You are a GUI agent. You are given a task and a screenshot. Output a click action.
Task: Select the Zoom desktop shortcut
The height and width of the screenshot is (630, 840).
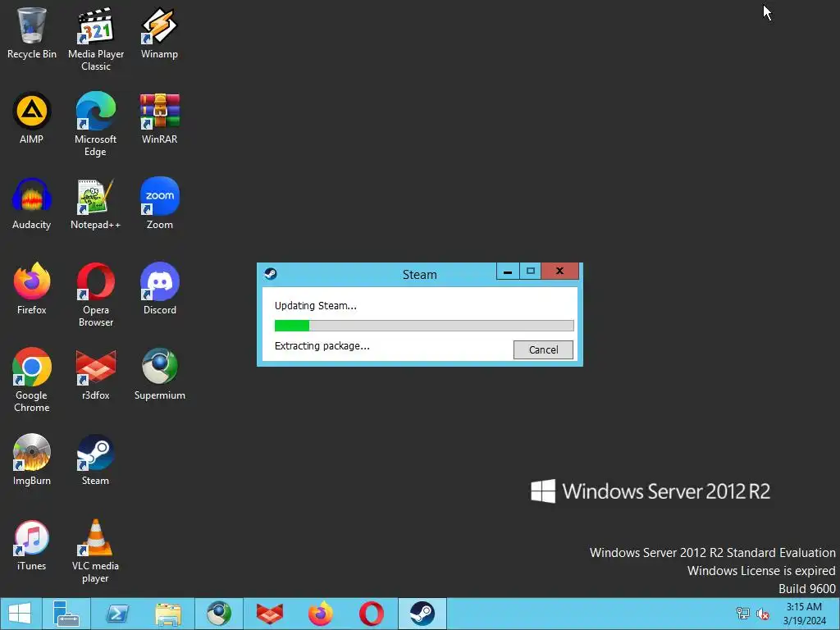[x=160, y=203]
